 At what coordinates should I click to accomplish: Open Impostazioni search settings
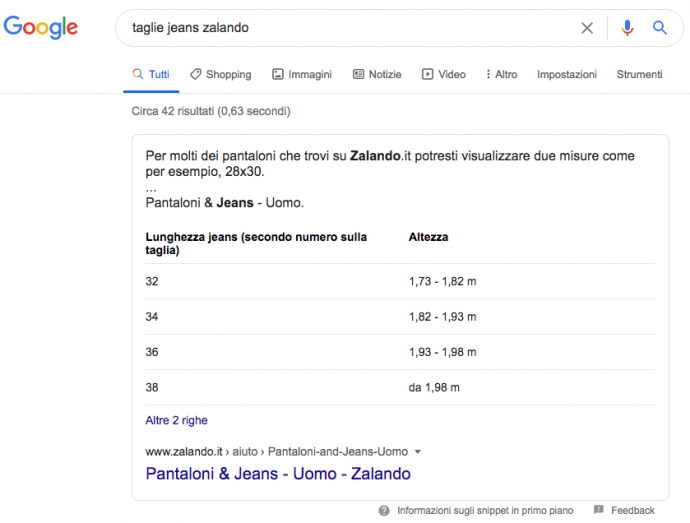coord(566,74)
